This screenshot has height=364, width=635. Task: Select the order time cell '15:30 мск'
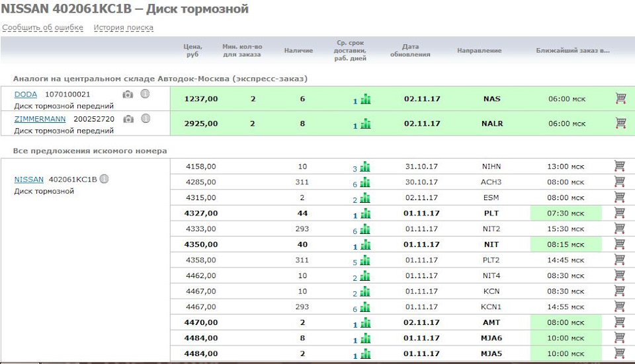tap(566, 229)
